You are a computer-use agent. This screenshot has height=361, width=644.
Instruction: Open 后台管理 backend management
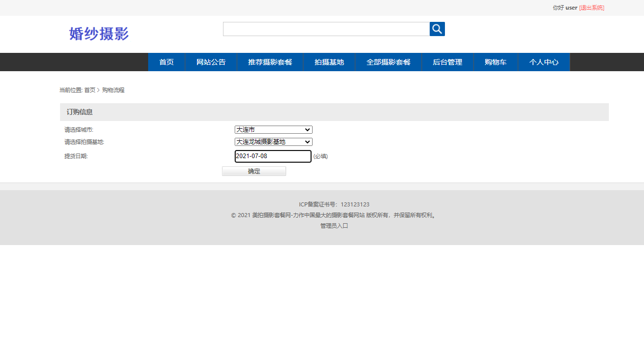(447, 62)
